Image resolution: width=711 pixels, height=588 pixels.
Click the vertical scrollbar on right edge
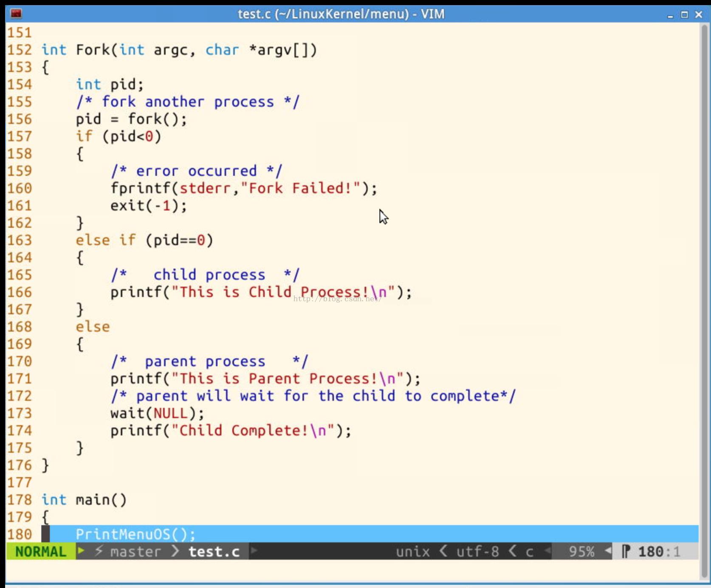point(704,302)
